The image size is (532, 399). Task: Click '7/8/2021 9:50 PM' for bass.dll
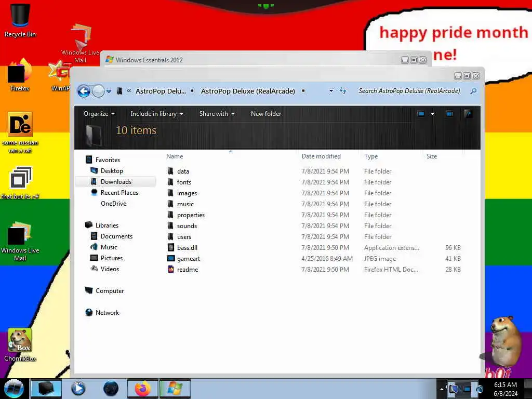[325, 248]
